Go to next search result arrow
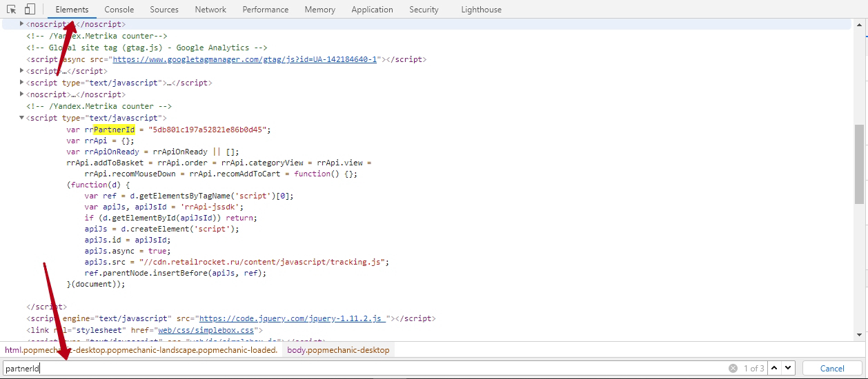 788,368
